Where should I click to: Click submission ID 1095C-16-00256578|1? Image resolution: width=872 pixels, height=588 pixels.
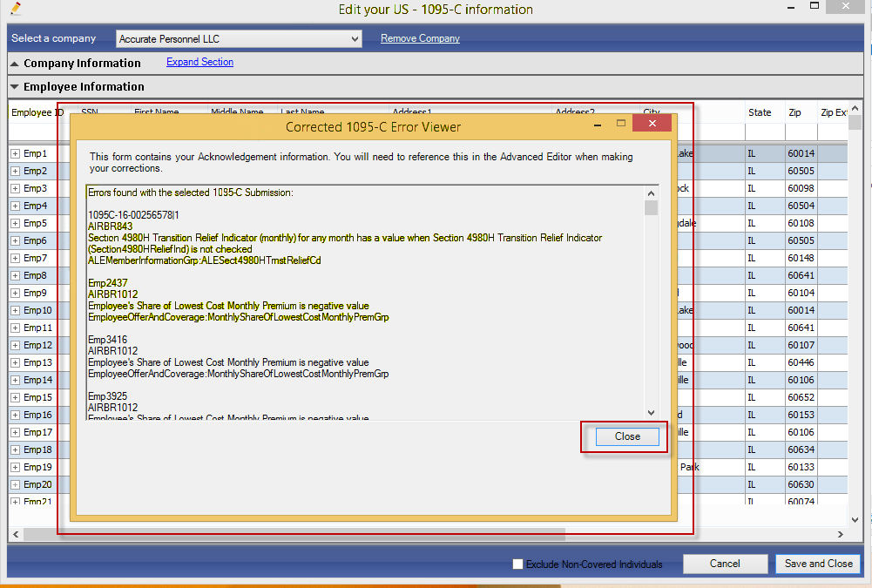point(133,214)
